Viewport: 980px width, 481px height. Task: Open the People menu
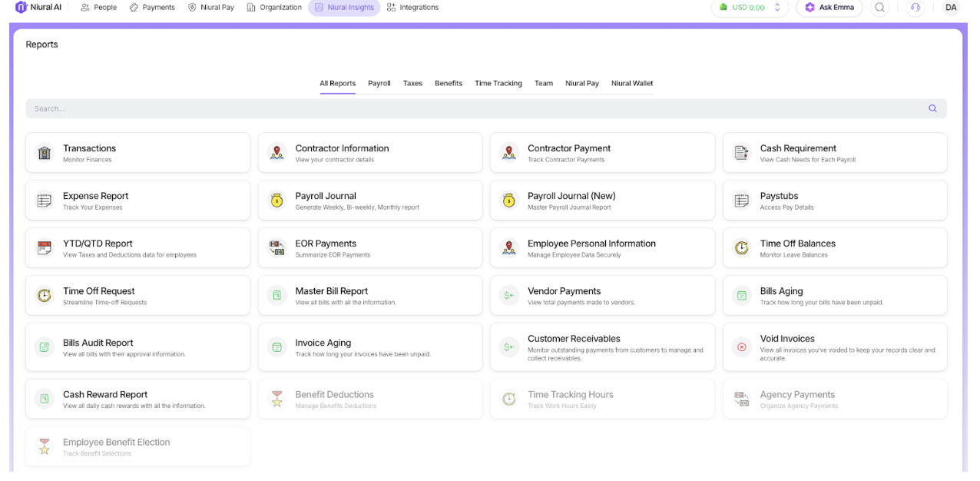(x=98, y=7)
